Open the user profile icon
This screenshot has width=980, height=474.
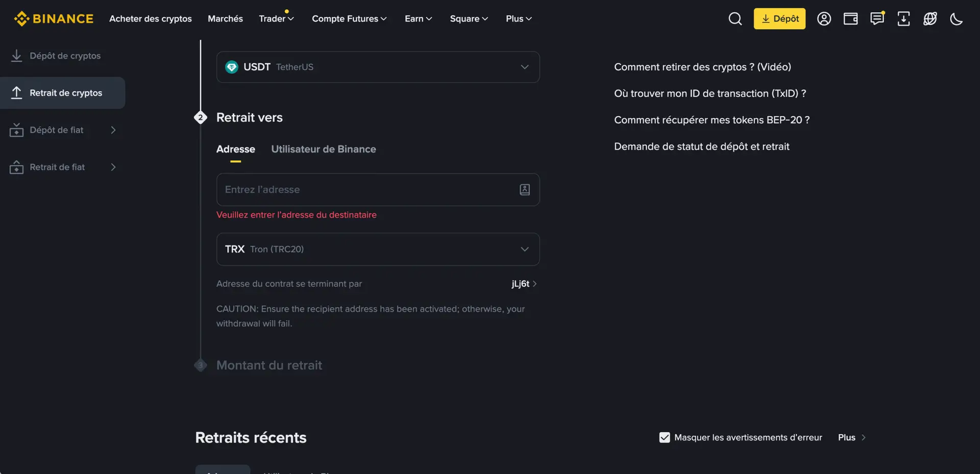tap(824, 19)
